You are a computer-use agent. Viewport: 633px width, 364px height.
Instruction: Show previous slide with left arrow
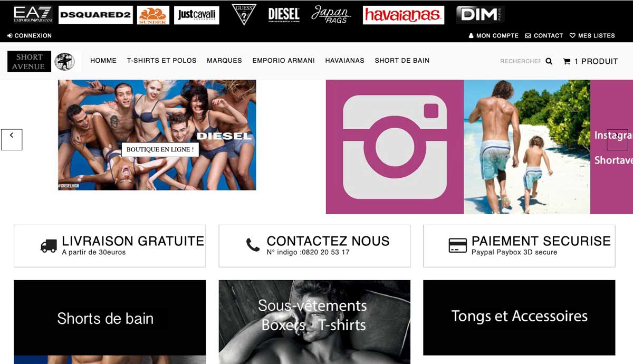12,140
